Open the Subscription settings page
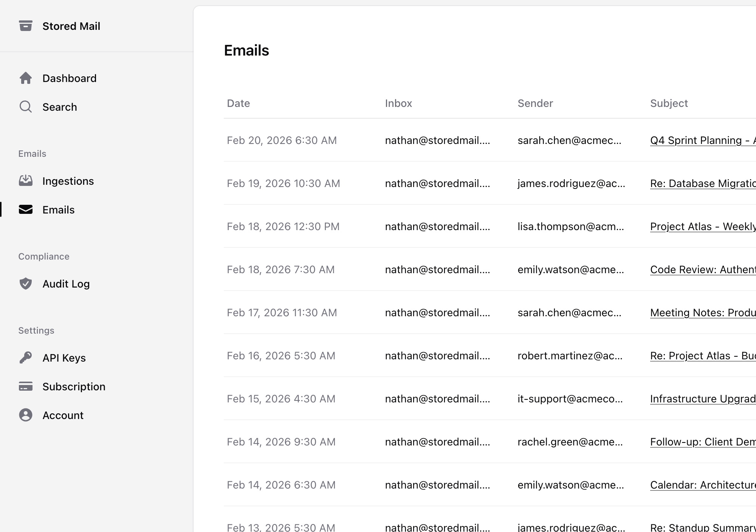The width and height of the screenshot is (756, 532). click(74, 387)
